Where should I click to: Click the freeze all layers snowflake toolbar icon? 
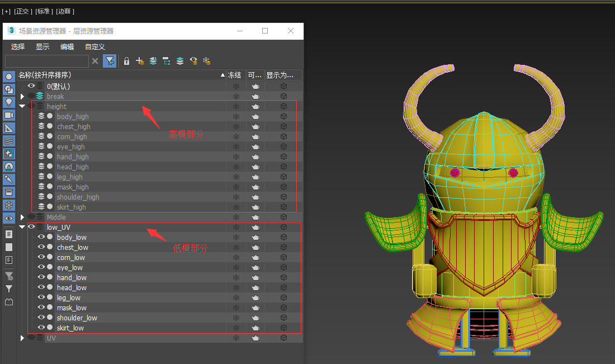tap(206, 61)
